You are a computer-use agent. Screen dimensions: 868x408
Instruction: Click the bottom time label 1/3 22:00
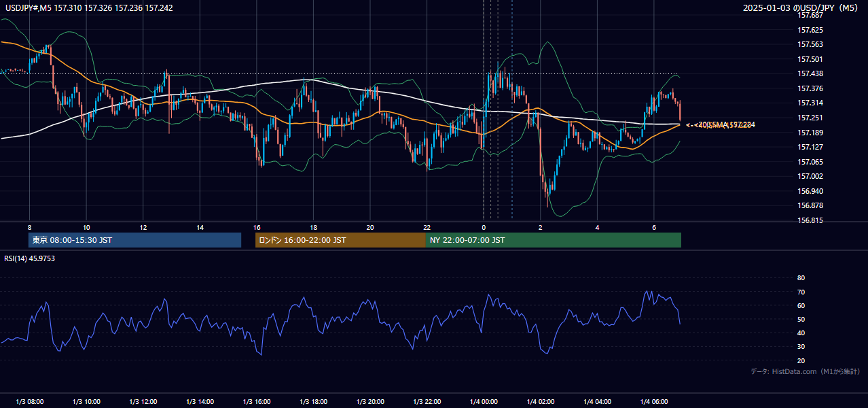427,402
